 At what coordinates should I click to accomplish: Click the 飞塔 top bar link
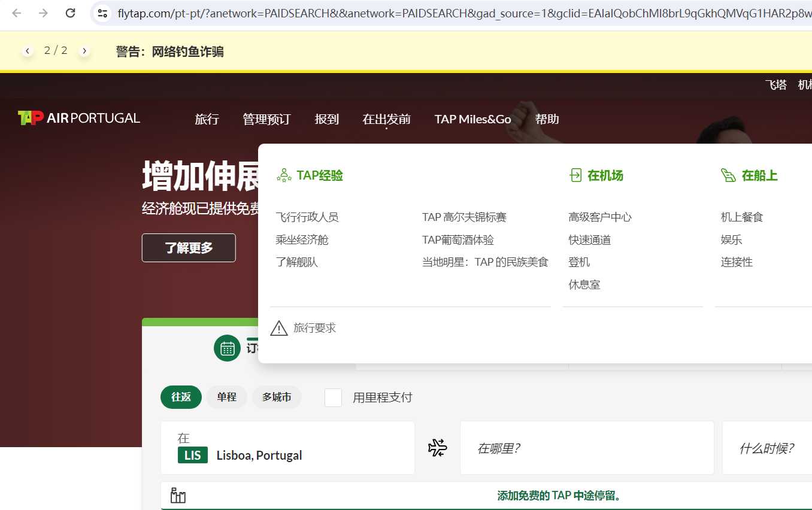pos(776,85)
